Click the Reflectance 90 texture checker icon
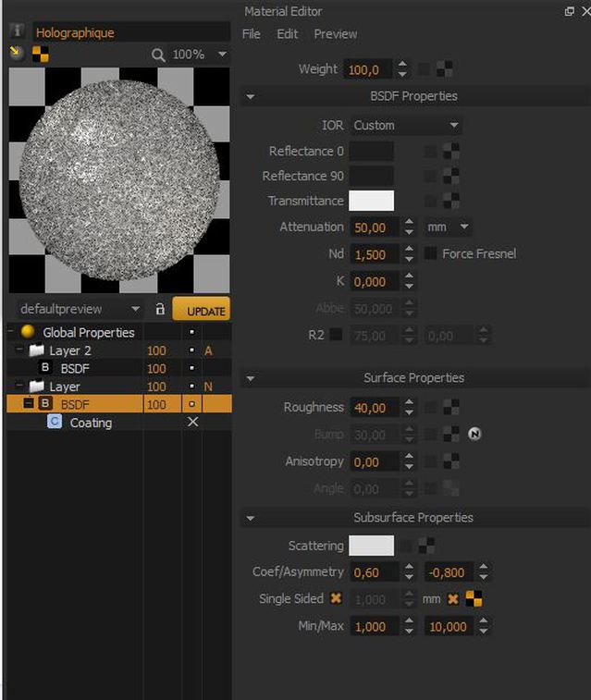The image size is (591, 700). [x=450, y=176]
